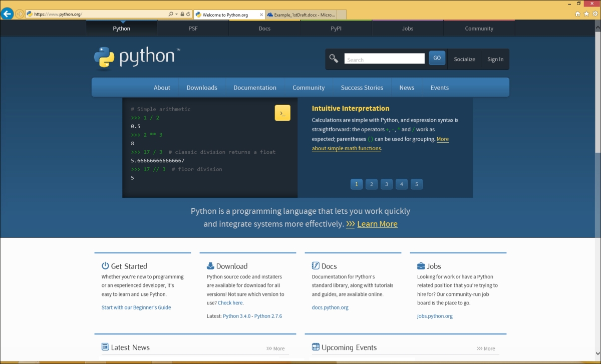Viewport: 601px width, 364px height.
Task: Click the Python favicon in address bar
Action: (x=30, y=15)
